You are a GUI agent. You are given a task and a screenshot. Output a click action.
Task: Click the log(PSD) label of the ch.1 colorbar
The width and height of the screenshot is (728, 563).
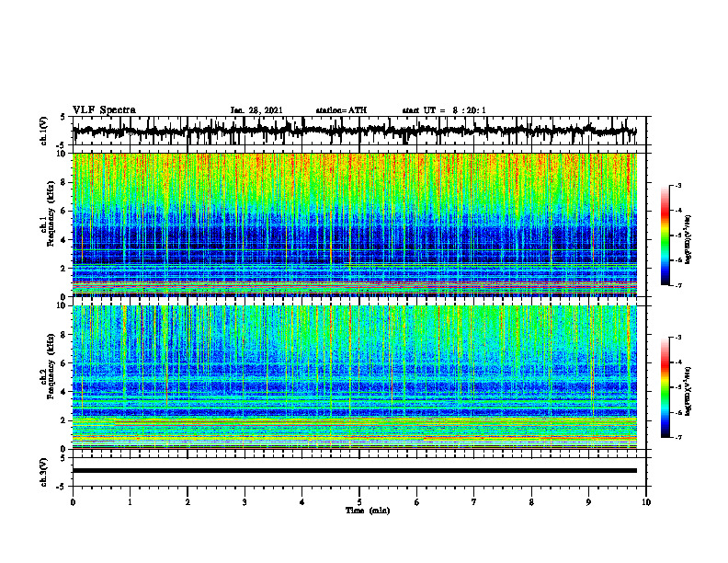coord(688,239)
